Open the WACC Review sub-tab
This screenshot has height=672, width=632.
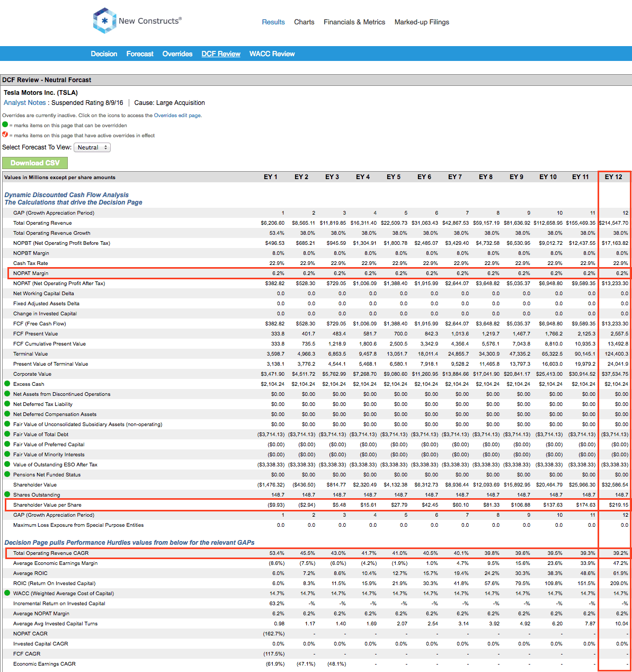coord(272,54)
